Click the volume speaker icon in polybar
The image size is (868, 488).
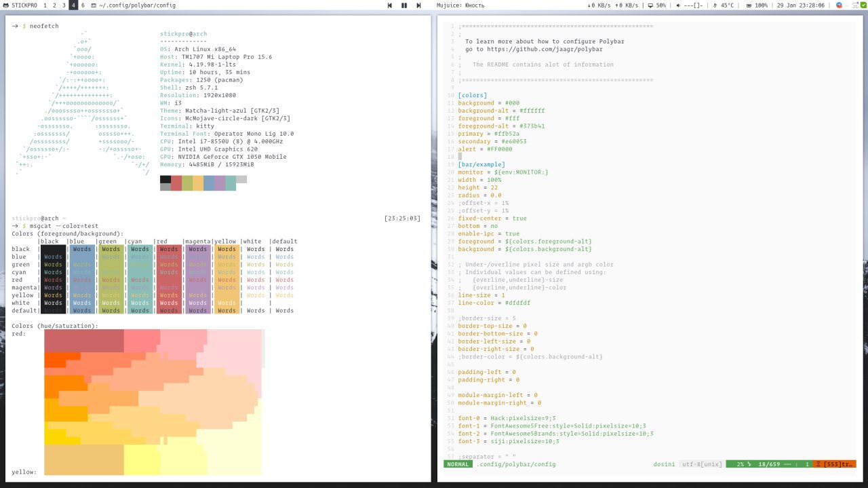(x=679, y=5)
